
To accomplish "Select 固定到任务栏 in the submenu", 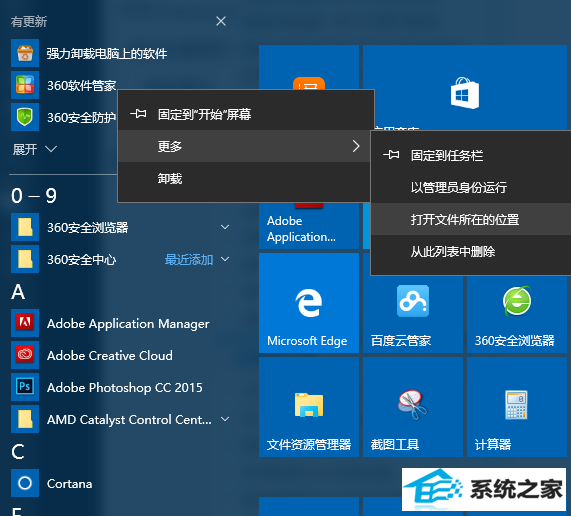I will coord(471,155).
